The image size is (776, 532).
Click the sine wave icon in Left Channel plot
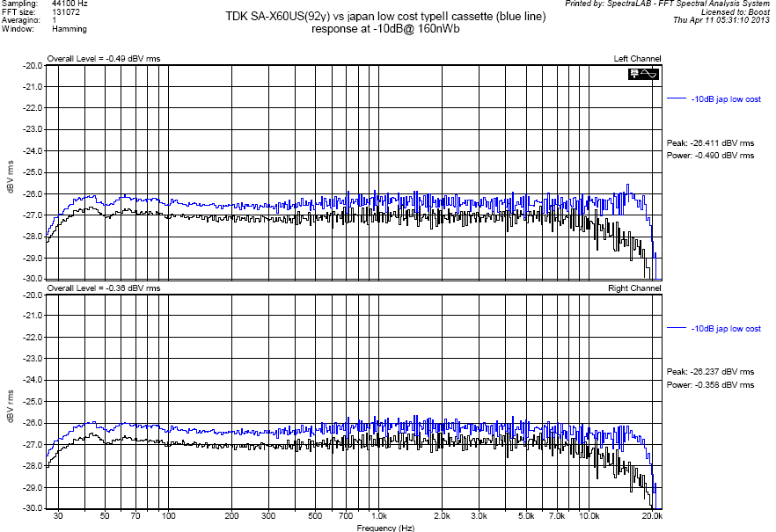(x=649, y=74)
